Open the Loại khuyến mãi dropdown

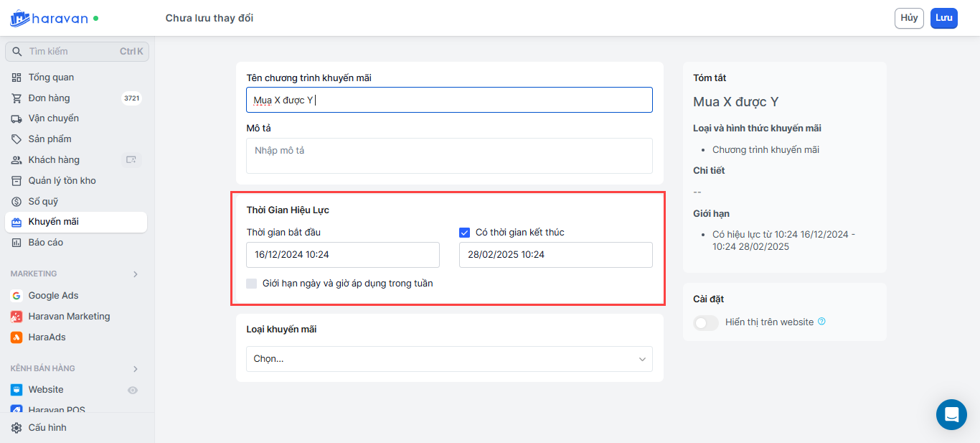pos(449,359)
